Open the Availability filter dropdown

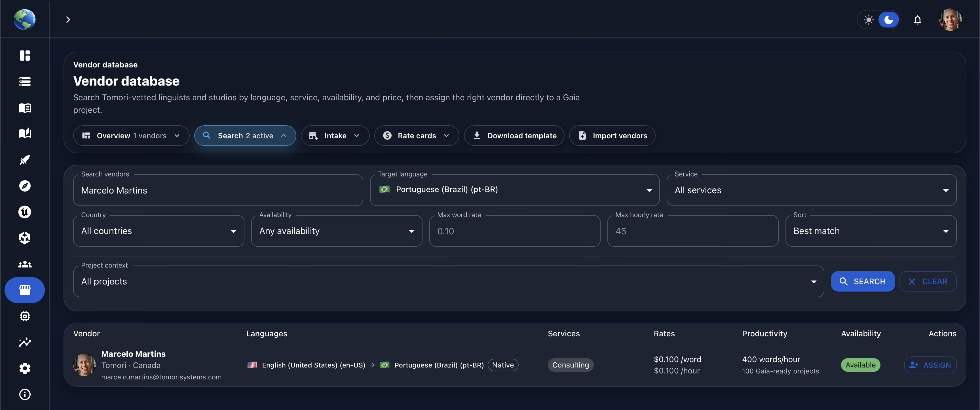tap(337, 231)
